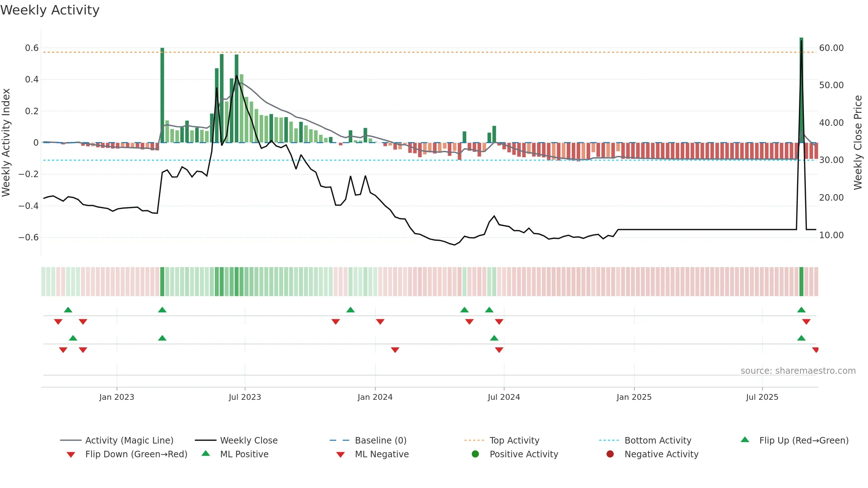Click the cyan dotted Bottom Activity line
Viewport: 868px width, 488px height.
pos(430,160)
